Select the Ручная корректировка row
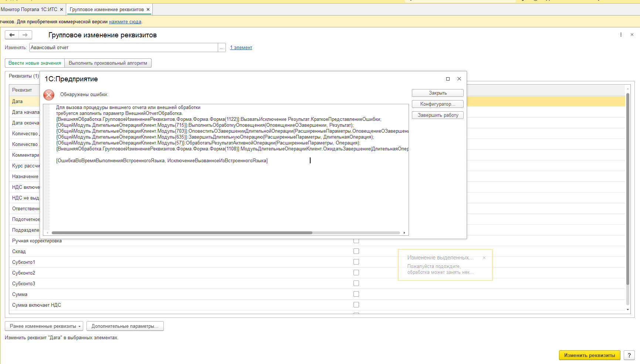The image size is (640, 364). pyautogui.click(x=317, y=241)
